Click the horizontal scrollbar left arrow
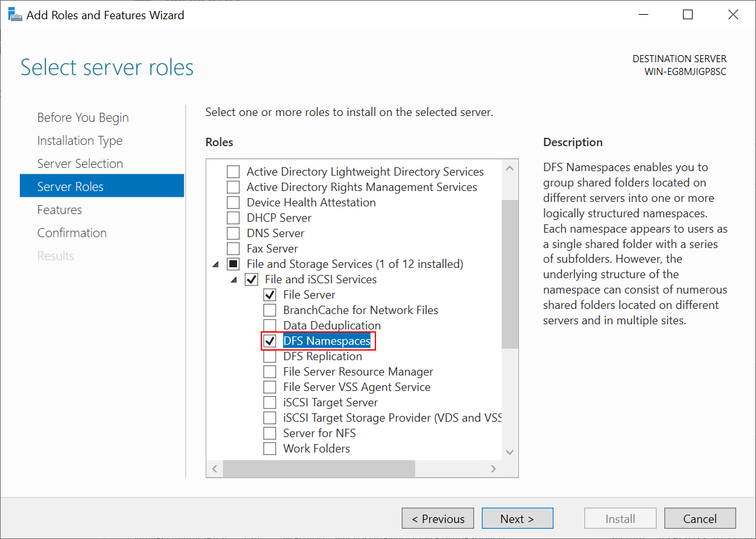 pyautogui.click(x=215, y=469)
